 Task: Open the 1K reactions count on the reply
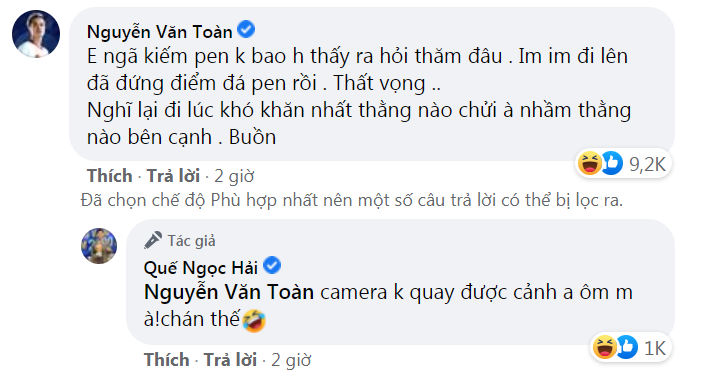655,348
